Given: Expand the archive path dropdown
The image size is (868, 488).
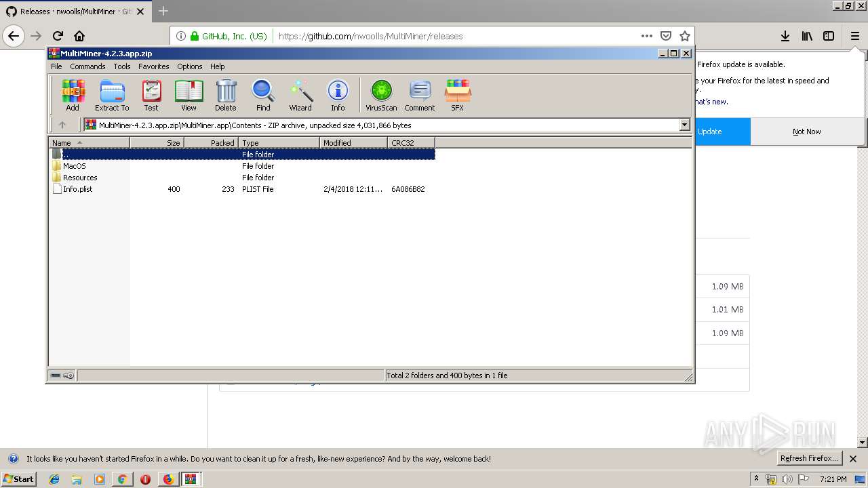Looking at the screenshot, I should (x=684, y=125).
